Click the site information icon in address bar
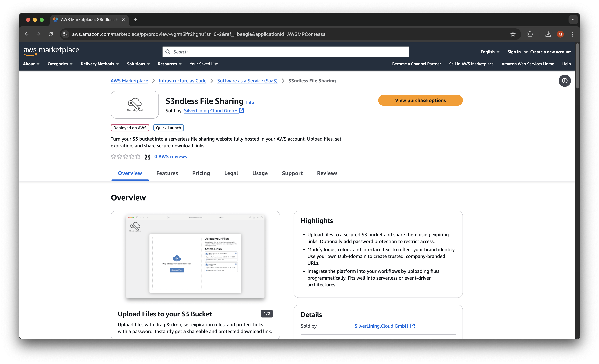 [65, 34]
